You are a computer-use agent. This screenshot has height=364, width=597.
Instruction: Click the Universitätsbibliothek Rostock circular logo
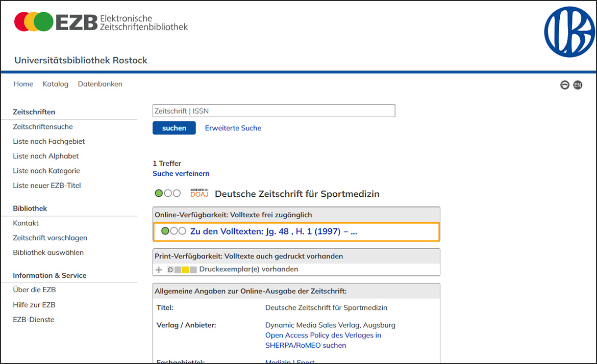pyautogui.click(x=569, y=32)
